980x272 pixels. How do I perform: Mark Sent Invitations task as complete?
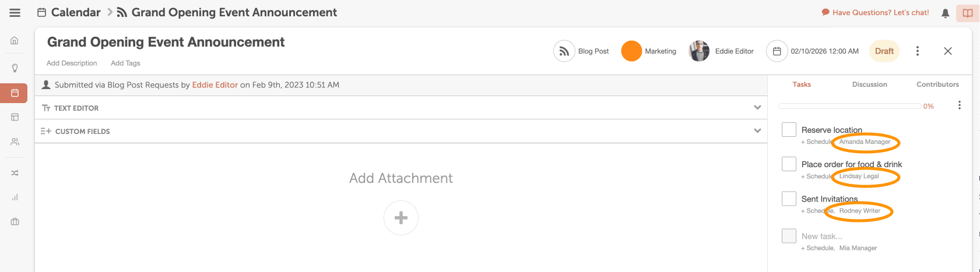[789, 199]
